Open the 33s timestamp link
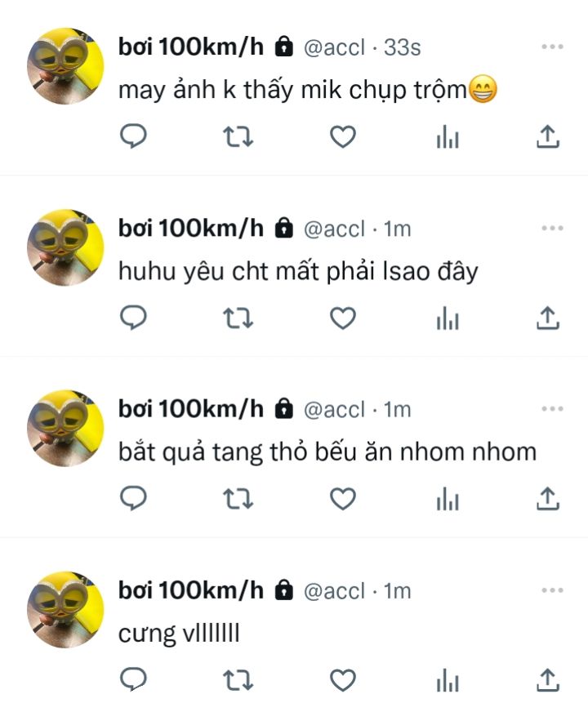Viewport: 588px width, 712px height. click(403, 47)
